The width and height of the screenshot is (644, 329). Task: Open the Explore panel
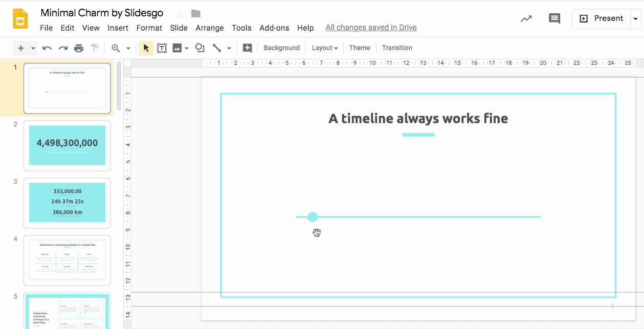tap(526, 18)
